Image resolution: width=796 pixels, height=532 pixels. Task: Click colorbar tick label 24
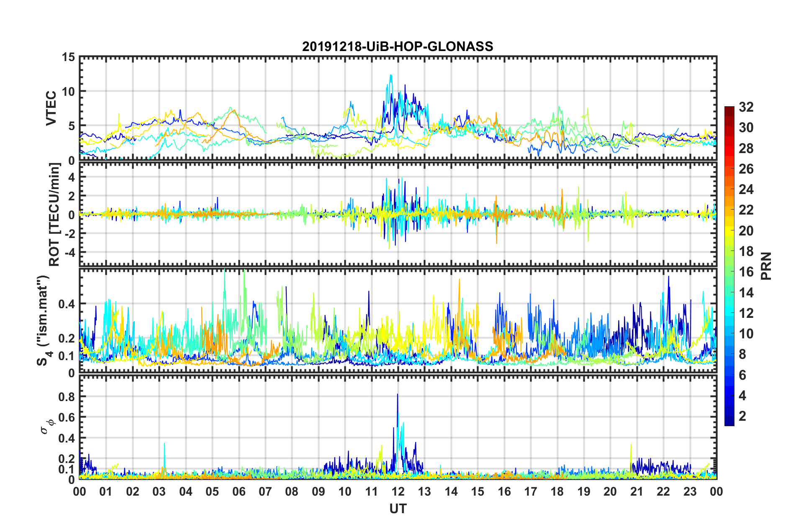point(746,189)
